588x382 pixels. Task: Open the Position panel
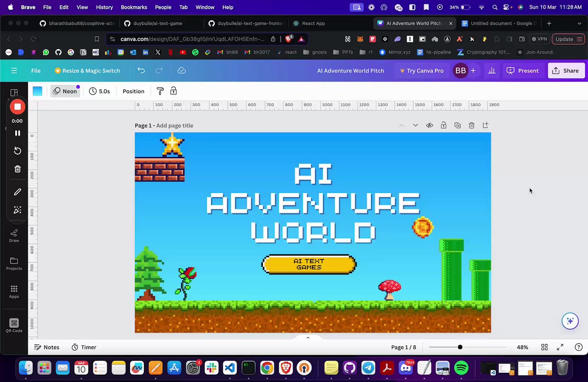133,91
